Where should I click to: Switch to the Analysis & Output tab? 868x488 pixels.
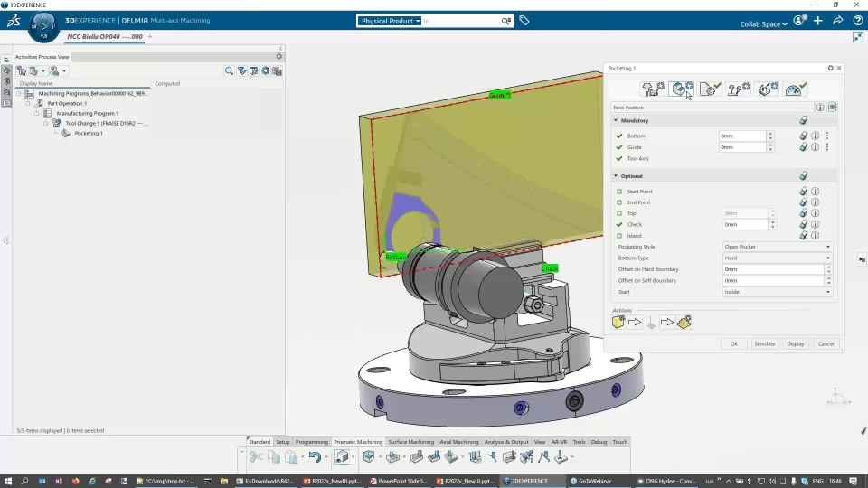[506, 442]
